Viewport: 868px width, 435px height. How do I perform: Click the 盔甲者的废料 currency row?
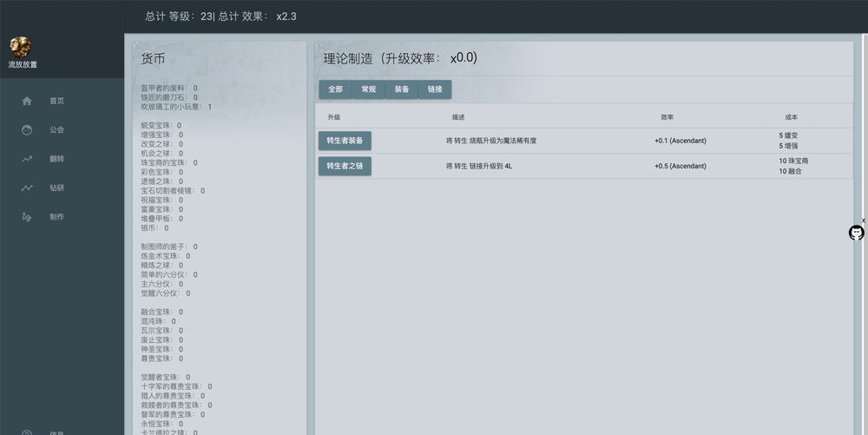[169, 88]
